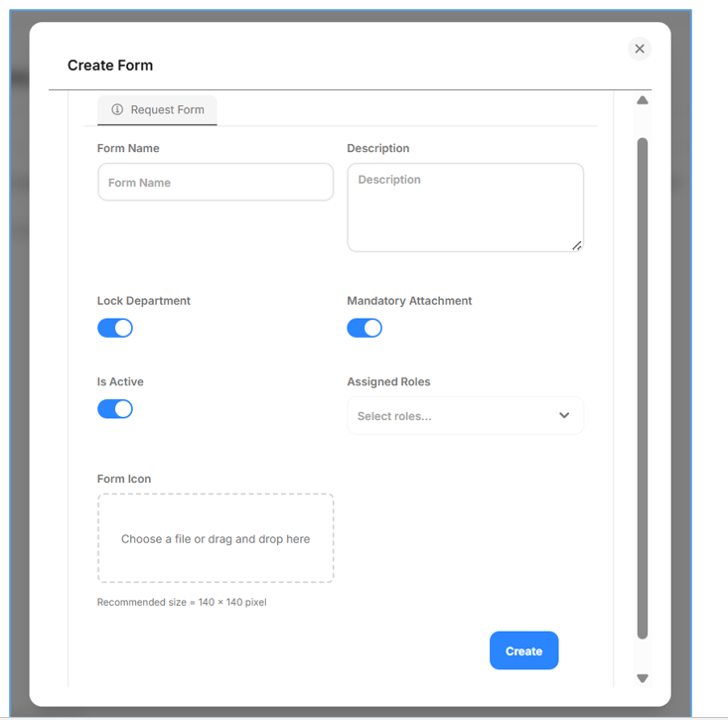The width and height of the screenshot is (728, 720).
Task: Click the Form Icon file upload area
Action: pyautogui.click(x=216, y=538)
